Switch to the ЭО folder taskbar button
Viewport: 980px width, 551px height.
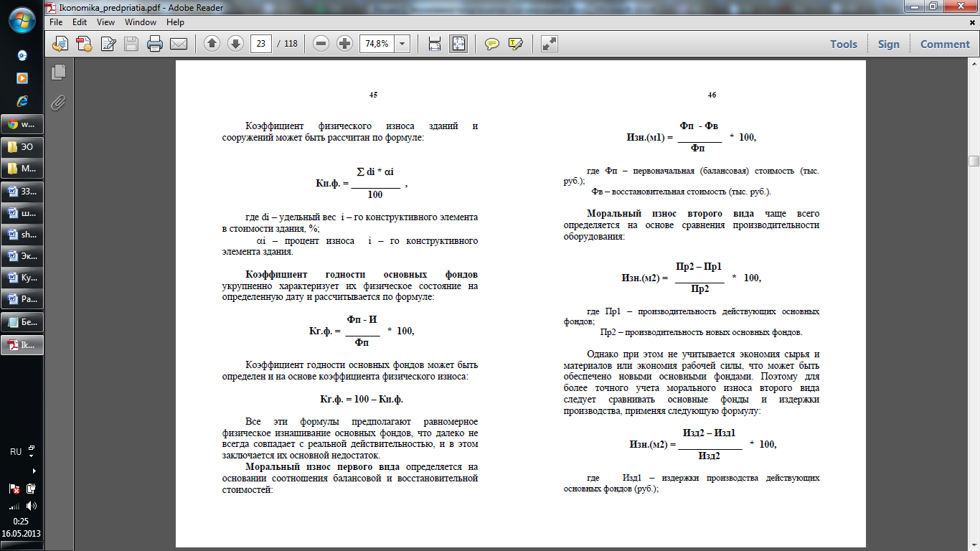coord(22,146)
